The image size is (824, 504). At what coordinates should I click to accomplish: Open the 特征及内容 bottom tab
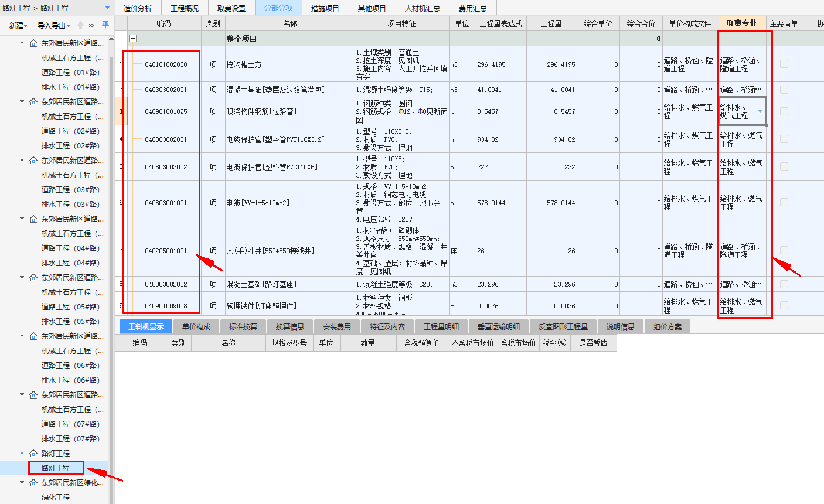[x=387, y=326]
